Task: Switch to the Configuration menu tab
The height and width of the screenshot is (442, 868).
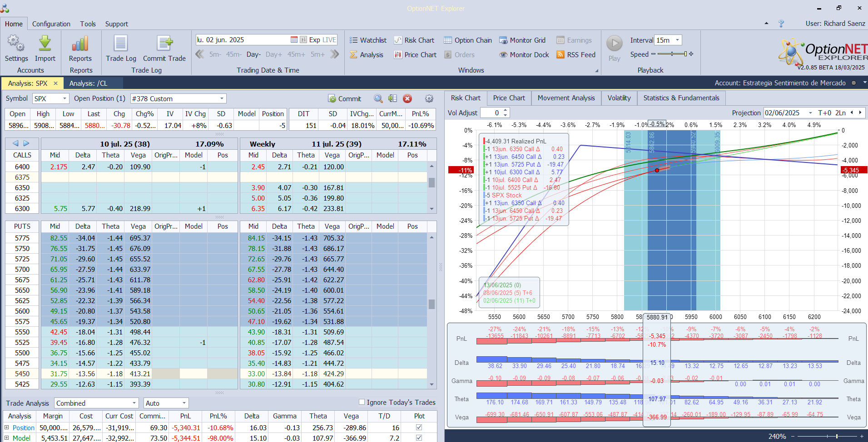Action: pos(51,24)
